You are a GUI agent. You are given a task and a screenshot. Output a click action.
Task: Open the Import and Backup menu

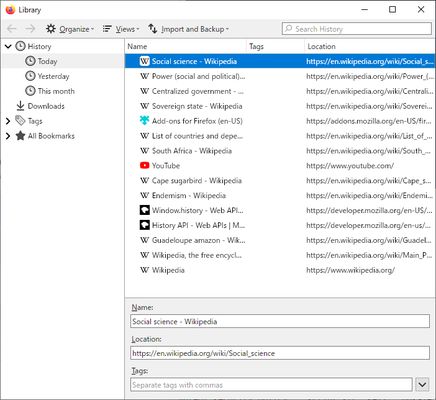click(x=188, y=29)
